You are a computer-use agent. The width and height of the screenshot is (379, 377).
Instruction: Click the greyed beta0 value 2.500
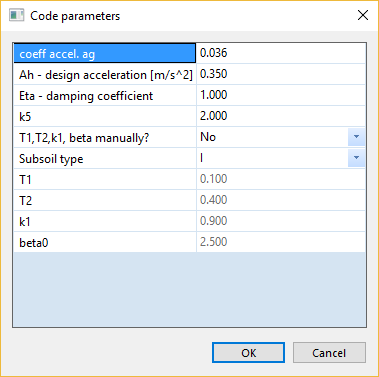[x=281, y=242]
